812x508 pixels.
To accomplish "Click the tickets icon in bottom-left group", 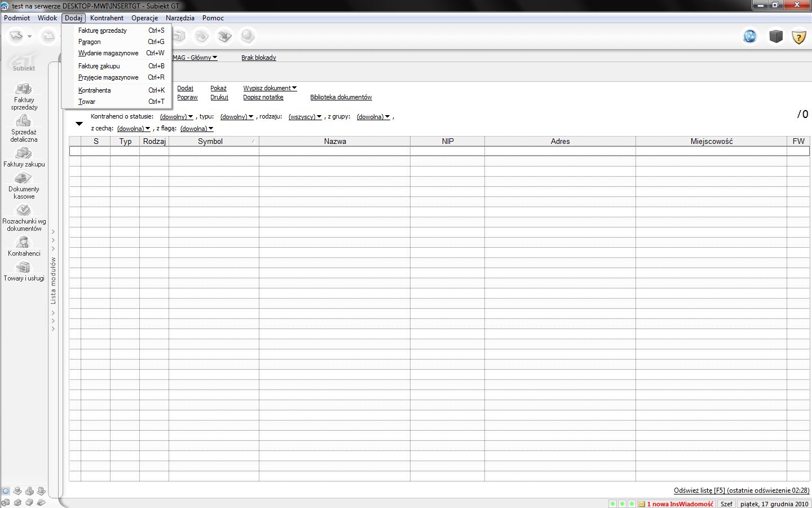I will click(x=41, y=502).
